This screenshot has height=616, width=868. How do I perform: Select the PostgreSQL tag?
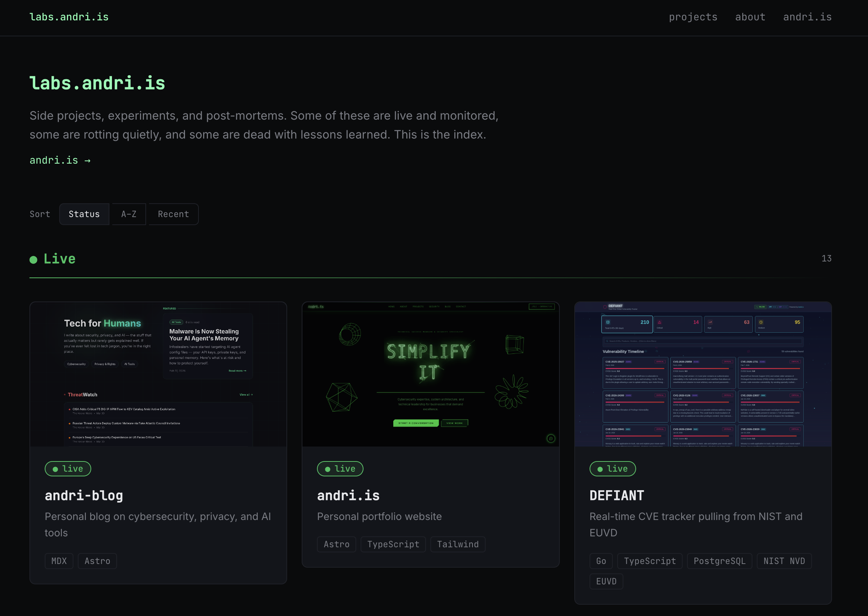click(x=720, y=561)
